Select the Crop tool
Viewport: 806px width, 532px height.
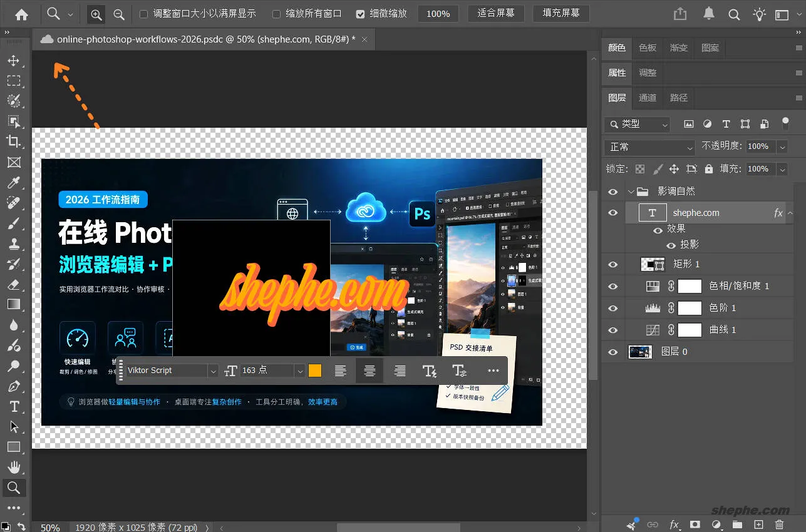pos(13,141)
